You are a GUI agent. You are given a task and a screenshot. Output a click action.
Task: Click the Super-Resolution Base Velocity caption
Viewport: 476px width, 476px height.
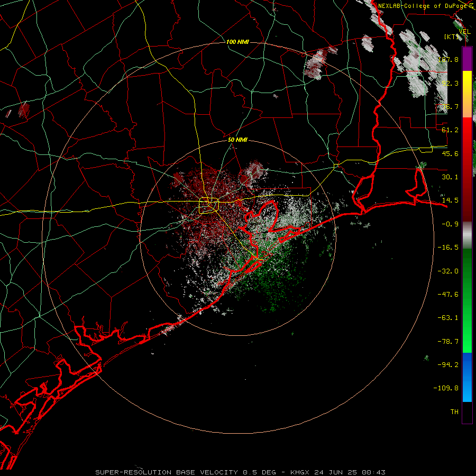pyautogui.click(x=240, y=472)
